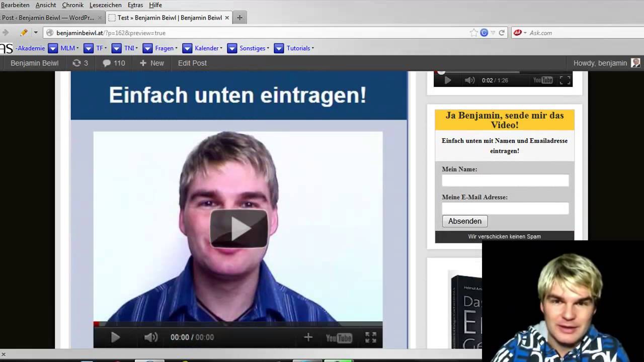
Task: Open dropdown arrow next to pencil icon
Action: [35, 33]
